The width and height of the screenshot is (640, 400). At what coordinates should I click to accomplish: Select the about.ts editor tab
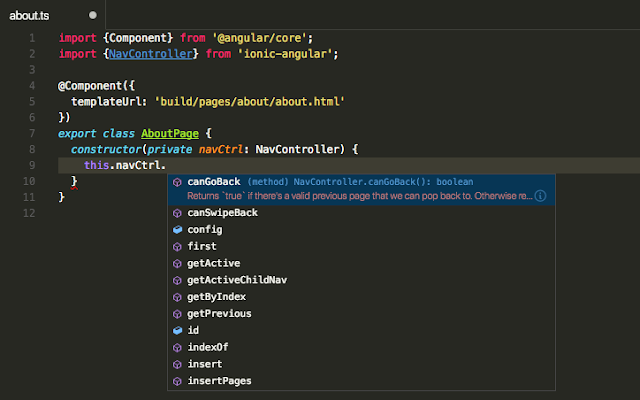point(30,16)
